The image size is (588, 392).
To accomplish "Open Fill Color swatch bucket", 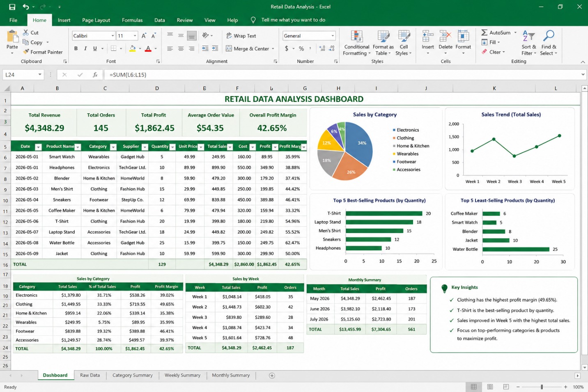I will tap(133, 48).
